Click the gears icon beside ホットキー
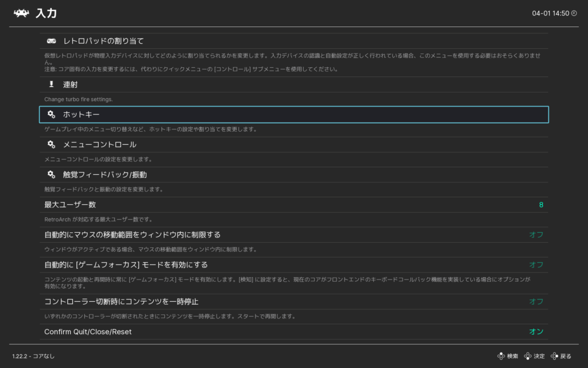Viewport: 588px width, 368px height. point(51,114)
